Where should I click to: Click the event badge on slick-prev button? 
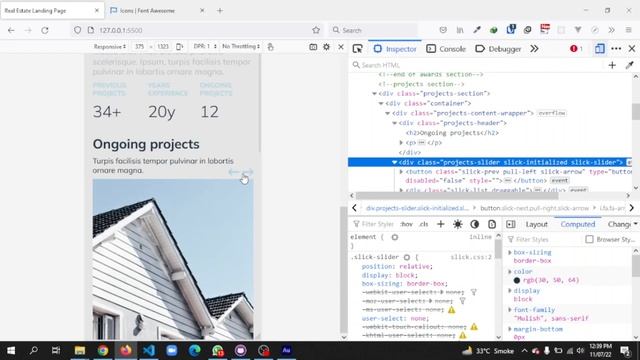[x=559, y=180]
